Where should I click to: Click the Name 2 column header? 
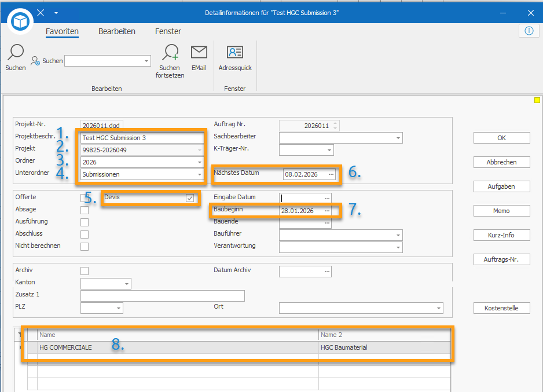384,335
